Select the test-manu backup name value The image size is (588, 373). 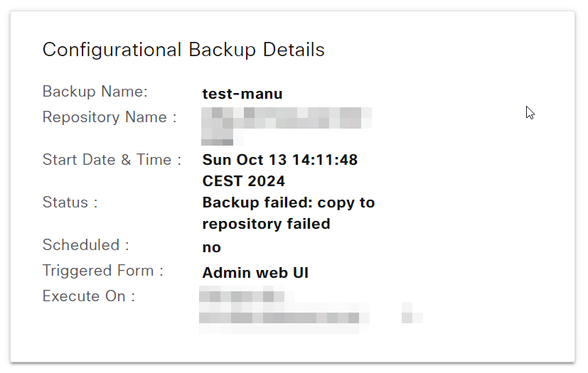click(242, 94)
